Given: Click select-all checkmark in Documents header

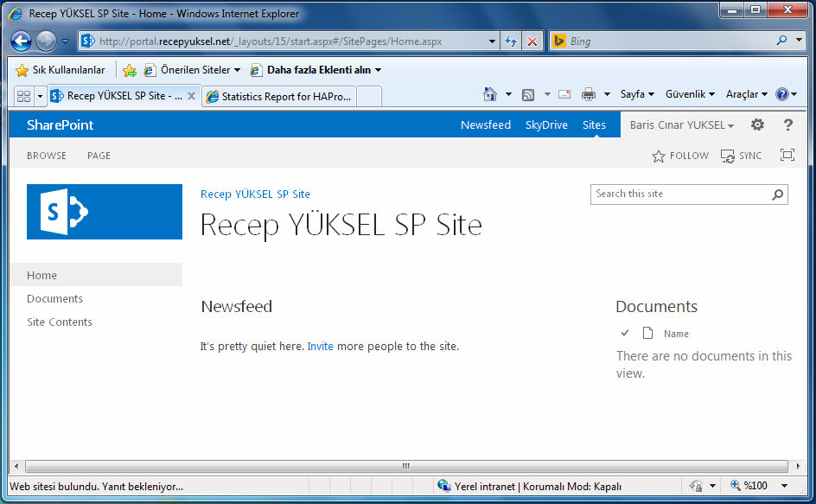Looking at the screenshot, I should (x=625, y=333).
